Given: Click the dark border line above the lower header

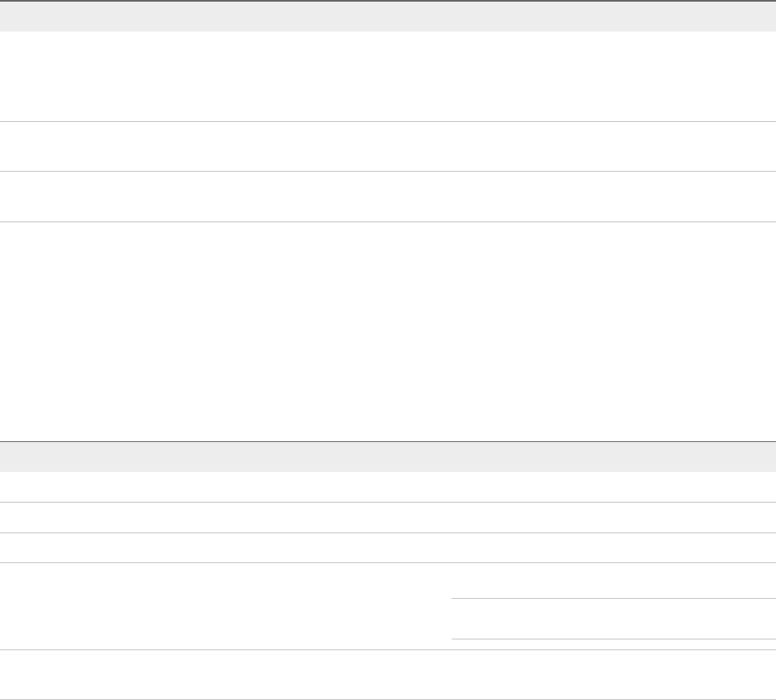Looking at the screenshot, I should [388, 441].
